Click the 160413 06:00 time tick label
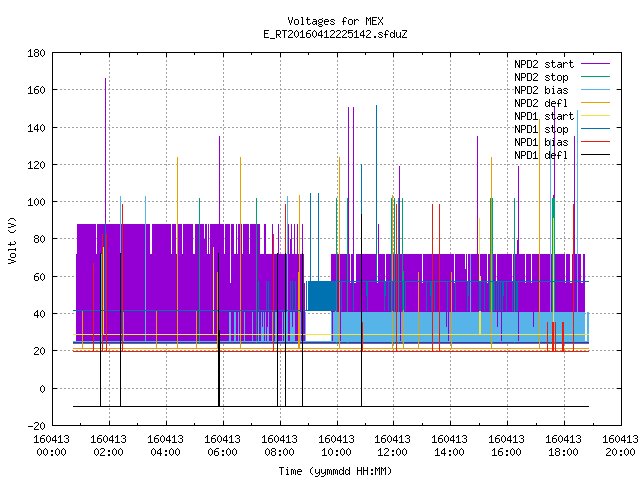The width and height of the screenshot is (640, 480). [222, 446]
